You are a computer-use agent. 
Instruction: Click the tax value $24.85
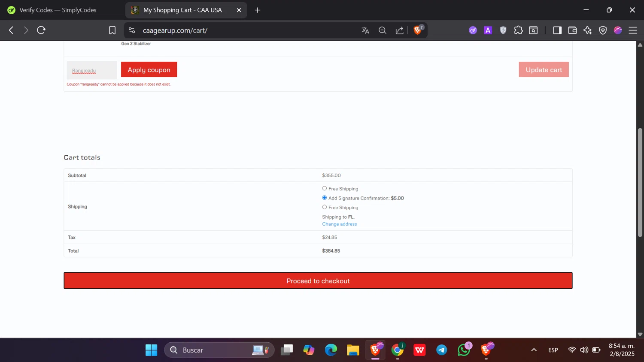click(329, 237)
